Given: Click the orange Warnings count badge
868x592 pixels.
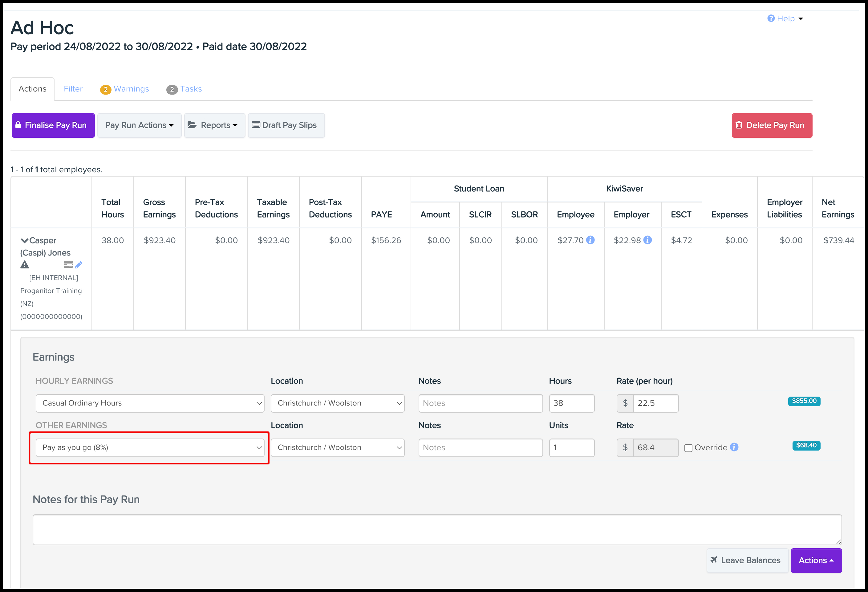Looking at the screenshot, I should [105, 89].
